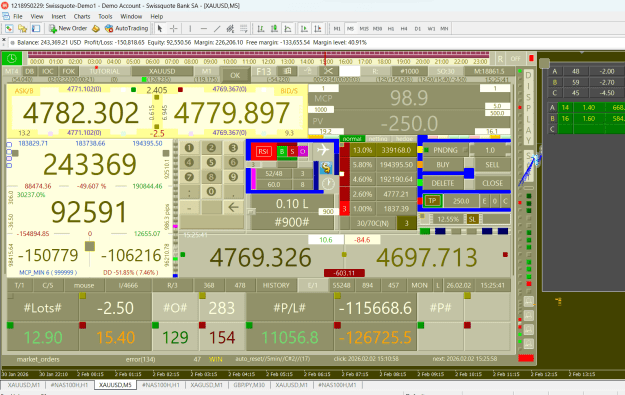This screenshot has width=625, height=395.
Task: Select the horizontal line drawing tool
Action: tap(204, 29)
